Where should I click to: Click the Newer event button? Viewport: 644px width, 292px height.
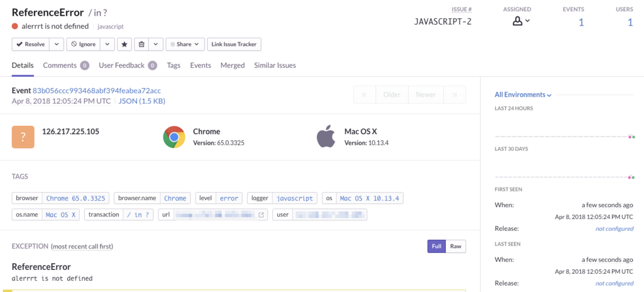coord(426,94)
